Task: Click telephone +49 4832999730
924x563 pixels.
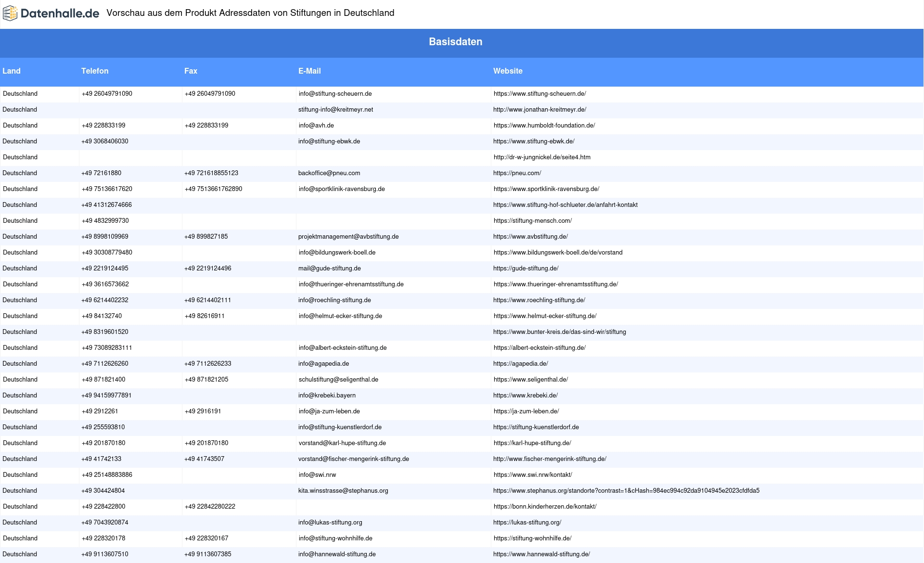Action: click(x=105, y=221)
